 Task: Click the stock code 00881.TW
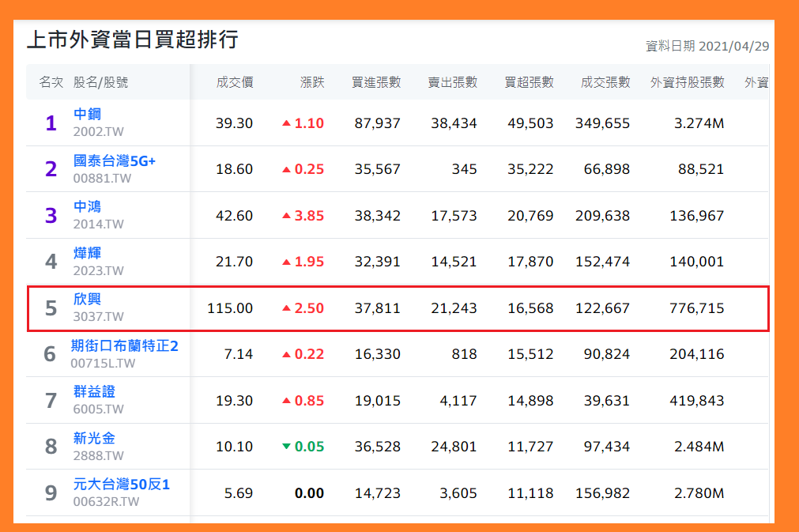coord(102,179)
